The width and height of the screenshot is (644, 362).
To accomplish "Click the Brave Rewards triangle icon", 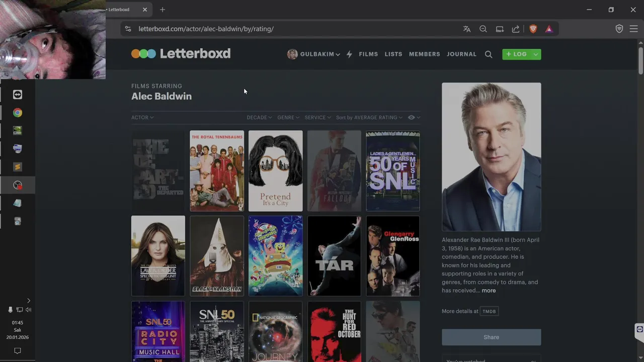I will (549, 29).
